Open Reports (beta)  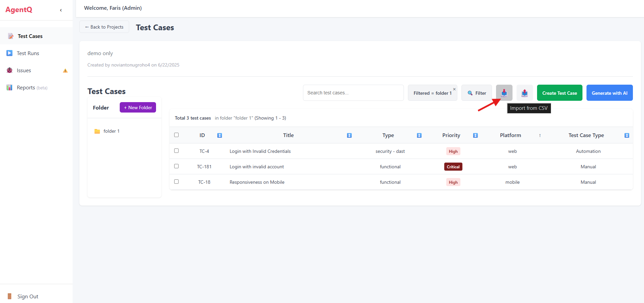(27, 87)
